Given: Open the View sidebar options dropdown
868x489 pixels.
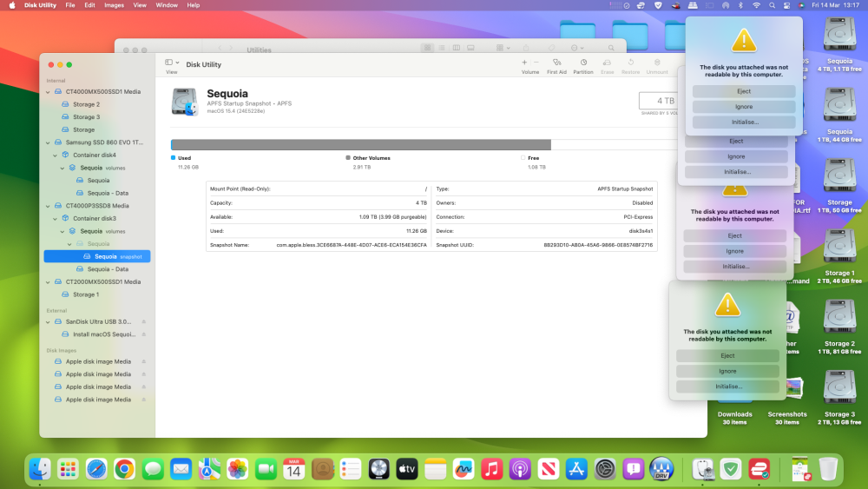Looking at the screenshot, I should click(x=172, y=63).
